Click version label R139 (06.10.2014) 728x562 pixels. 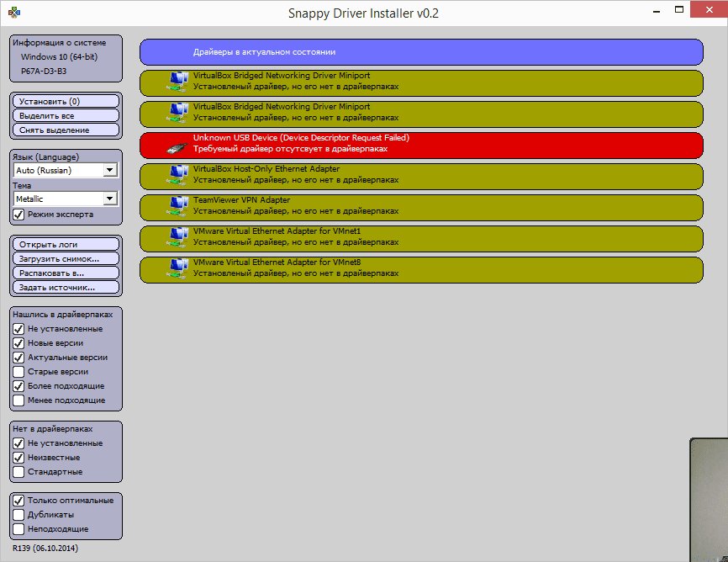[x=45, y=548]
